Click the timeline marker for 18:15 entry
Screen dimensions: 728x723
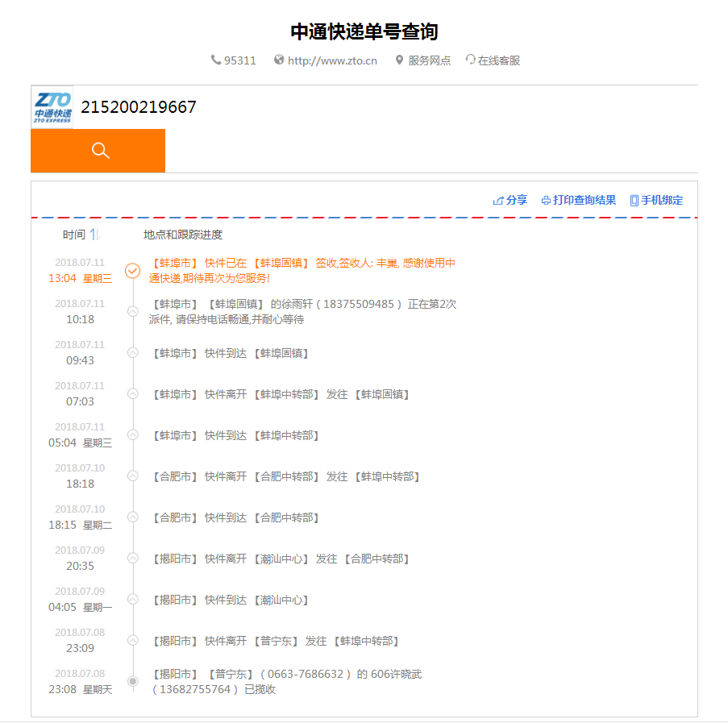coord(133,517)
